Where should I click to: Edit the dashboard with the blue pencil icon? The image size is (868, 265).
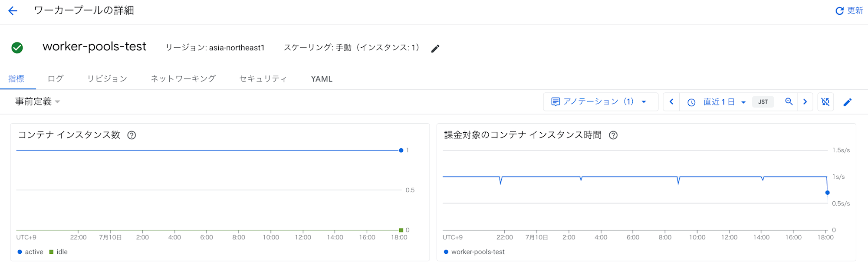coord(848,102)
